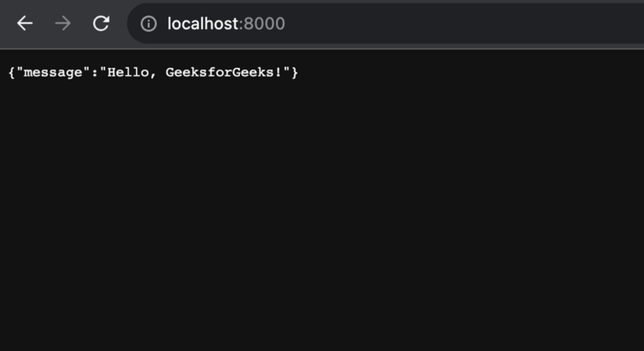Click empty address bar space right of the URL

pos(461,24)
